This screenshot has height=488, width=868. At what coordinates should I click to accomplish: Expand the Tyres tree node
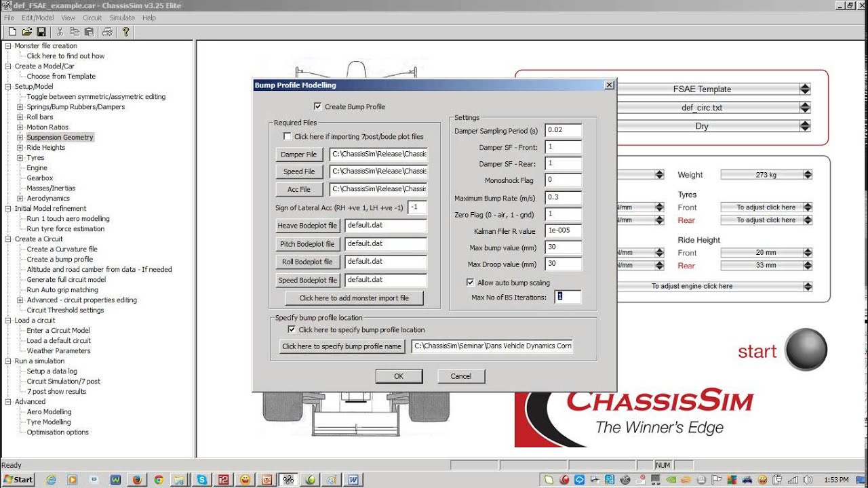tap(20, 157)
